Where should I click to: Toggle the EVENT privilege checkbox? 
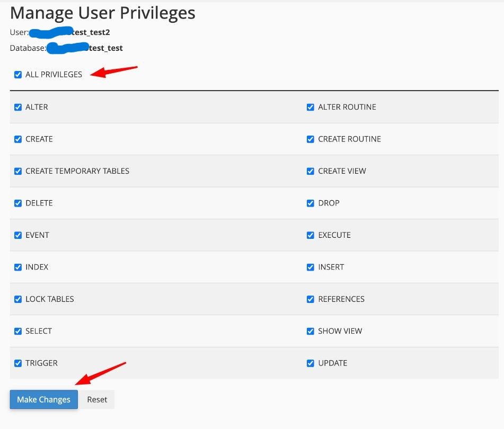point(18,235)
